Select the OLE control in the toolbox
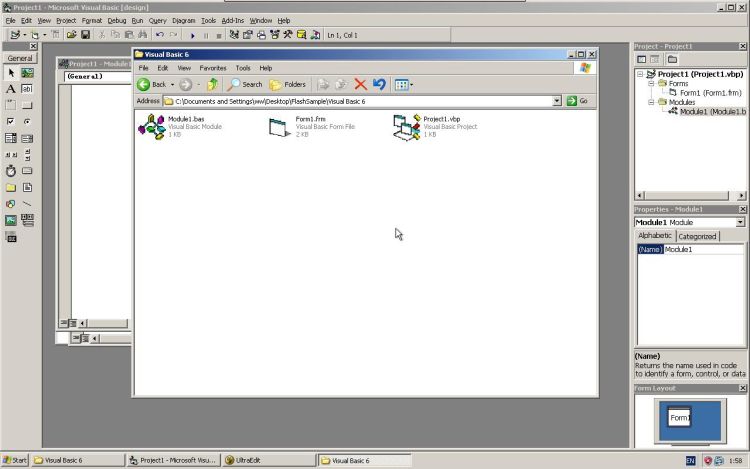Viewport: 750px width, 469px height. point(11,237)
